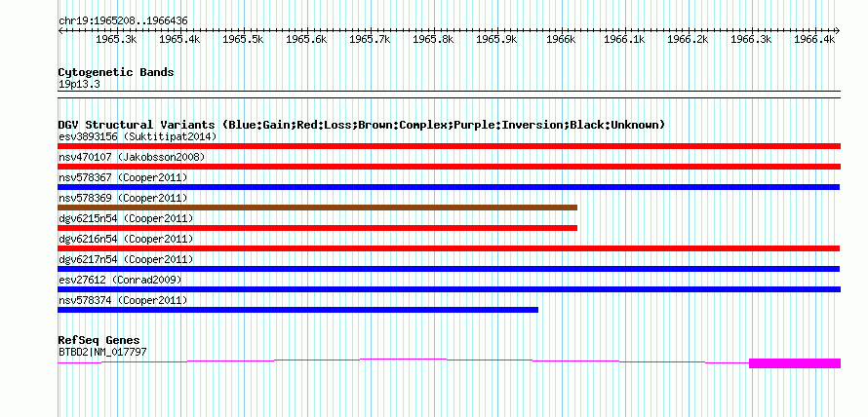868x417 pixels.
Task: Select the 19p13.3 band label
Action: click(x=79, y=85)
